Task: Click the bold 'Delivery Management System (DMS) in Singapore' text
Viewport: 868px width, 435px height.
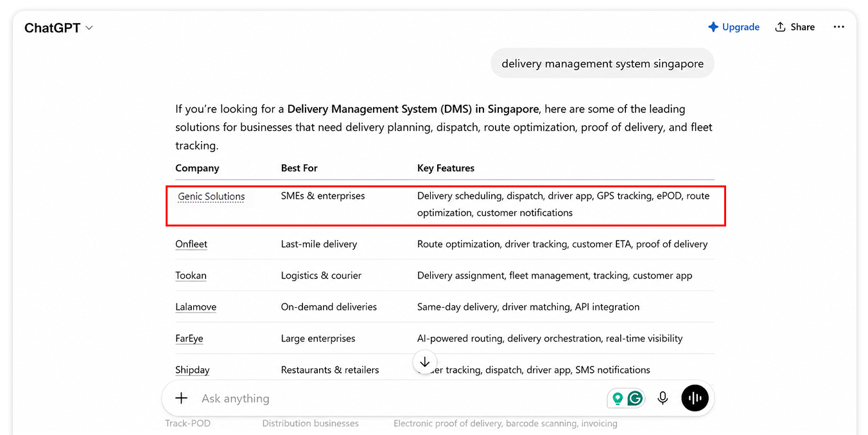Action: (414, 109)
